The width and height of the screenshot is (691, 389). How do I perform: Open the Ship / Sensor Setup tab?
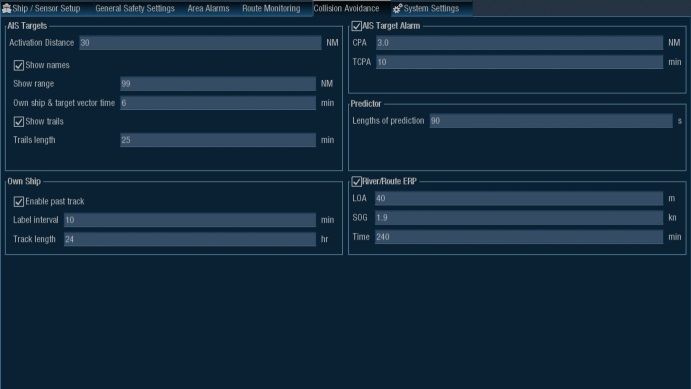pyautogui.click(x=42, y=8)
